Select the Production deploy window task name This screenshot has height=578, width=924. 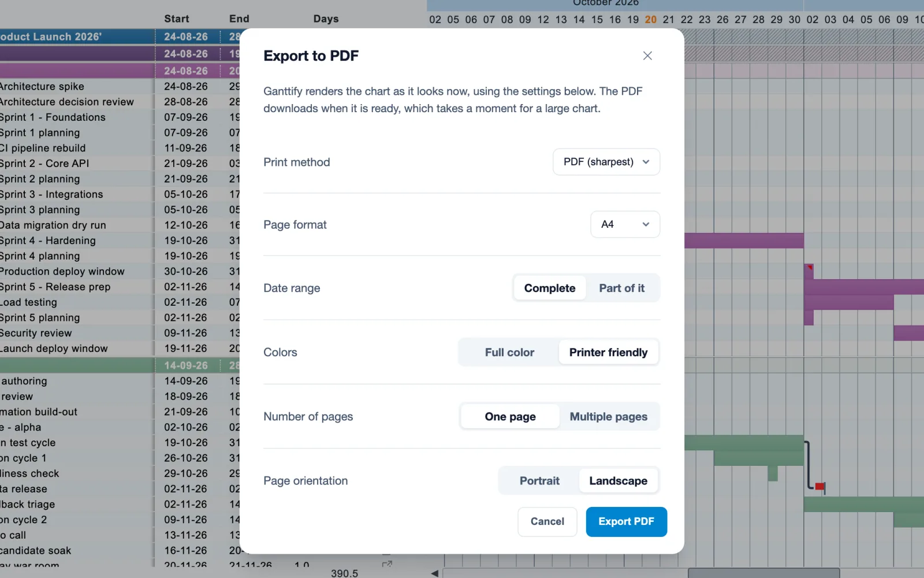point(62,271)
